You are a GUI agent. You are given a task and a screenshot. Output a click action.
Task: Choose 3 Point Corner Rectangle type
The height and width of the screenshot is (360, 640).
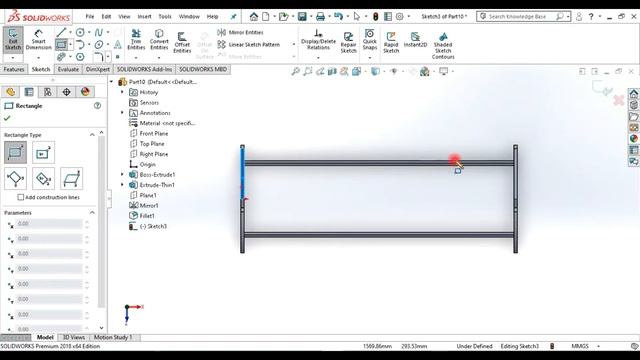tap(16, 178)
